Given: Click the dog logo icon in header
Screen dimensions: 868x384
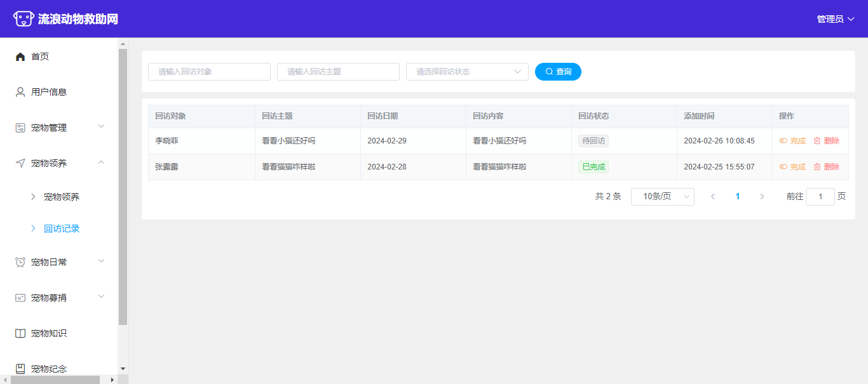Looking at the screenshot, I should coord(24,19).
